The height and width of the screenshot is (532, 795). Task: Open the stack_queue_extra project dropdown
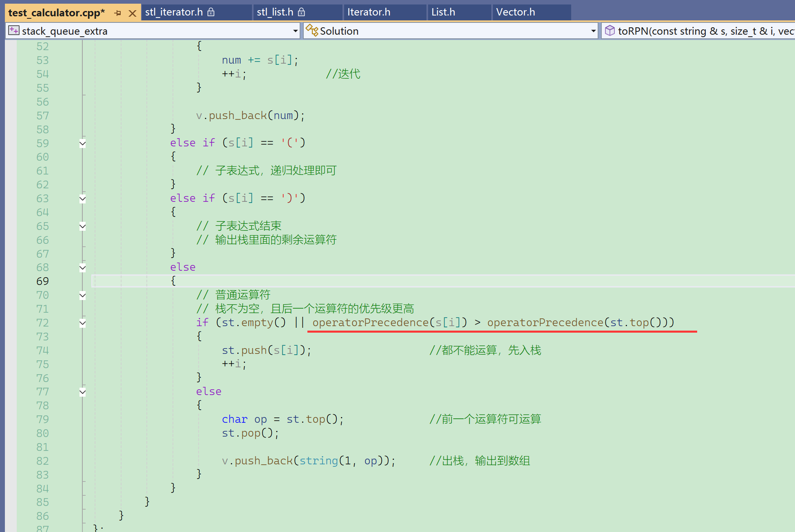pos(296,31)
